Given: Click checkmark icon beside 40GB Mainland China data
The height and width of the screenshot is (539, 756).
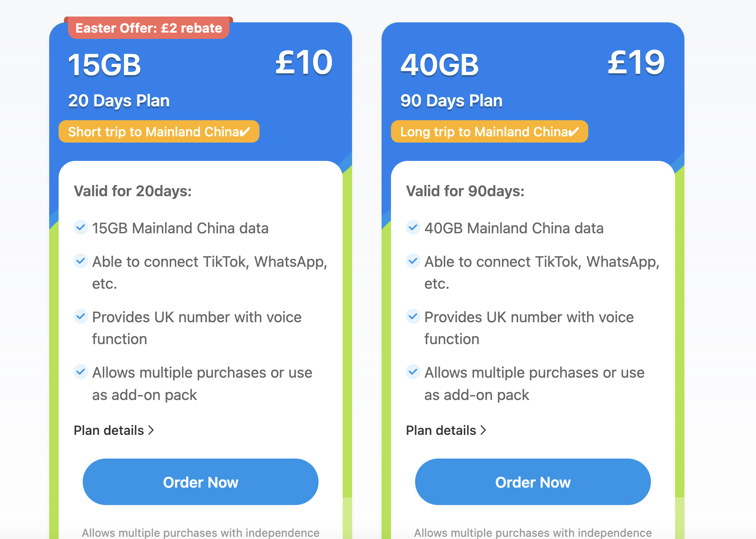Looking at the screenshot, I should [413, 227].
